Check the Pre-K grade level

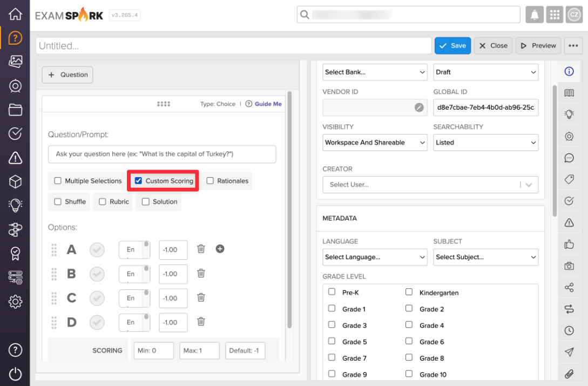332,292
